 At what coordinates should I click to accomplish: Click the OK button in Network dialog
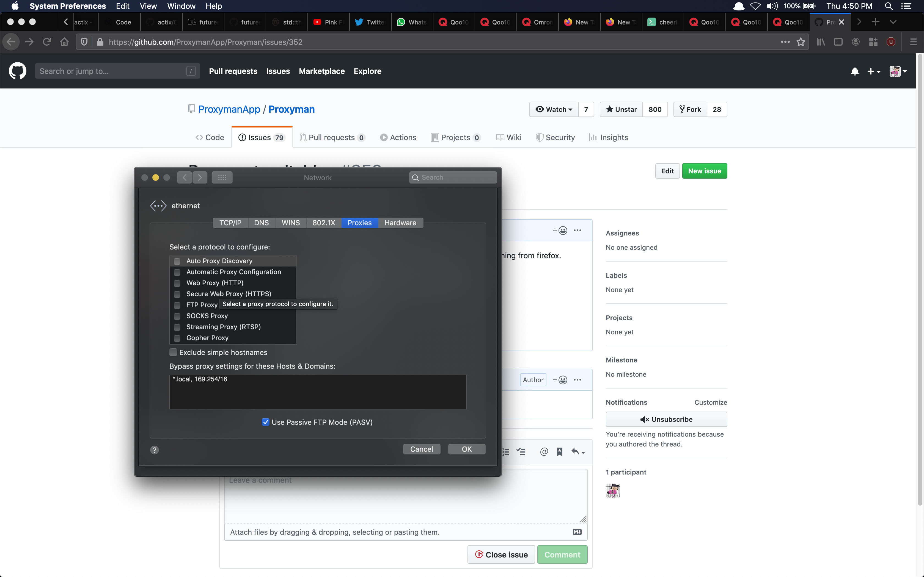tap(466, 449)
